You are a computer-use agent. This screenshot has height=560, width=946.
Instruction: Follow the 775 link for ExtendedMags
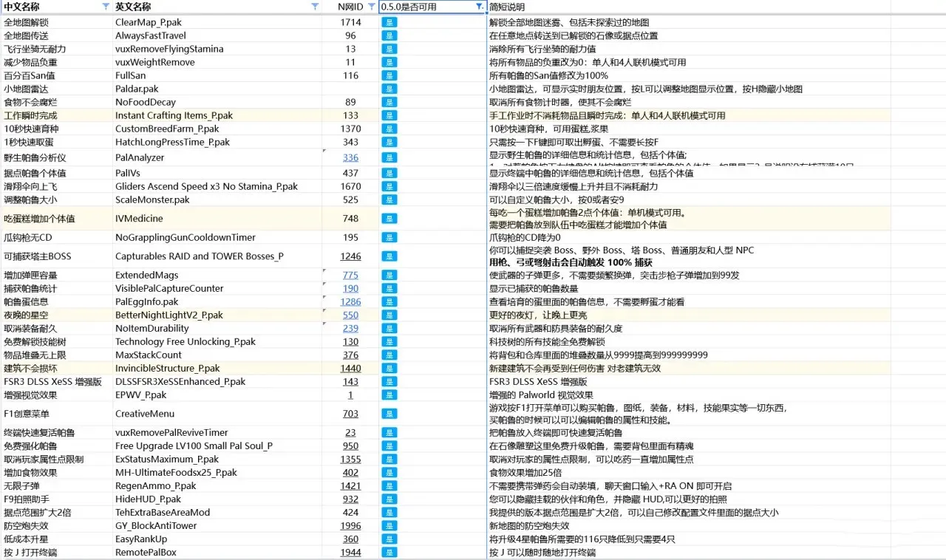tap(350, 275)
